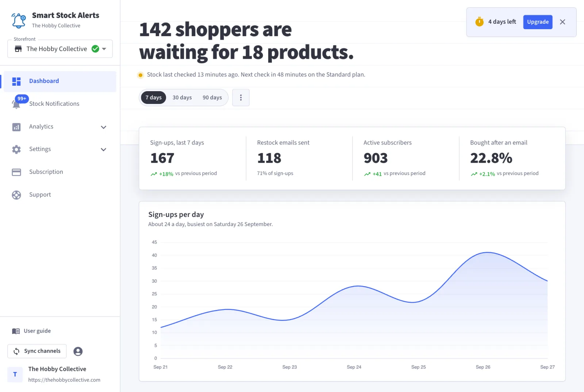The image size is (584, 392).
Task: Click the Support lifebuoy icon
Action: [x=16, y=195]
